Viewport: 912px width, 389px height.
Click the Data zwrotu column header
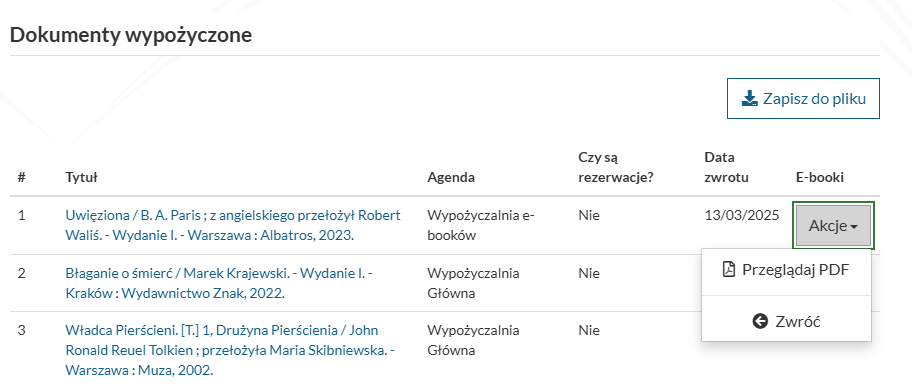click(x=726, y=167)
